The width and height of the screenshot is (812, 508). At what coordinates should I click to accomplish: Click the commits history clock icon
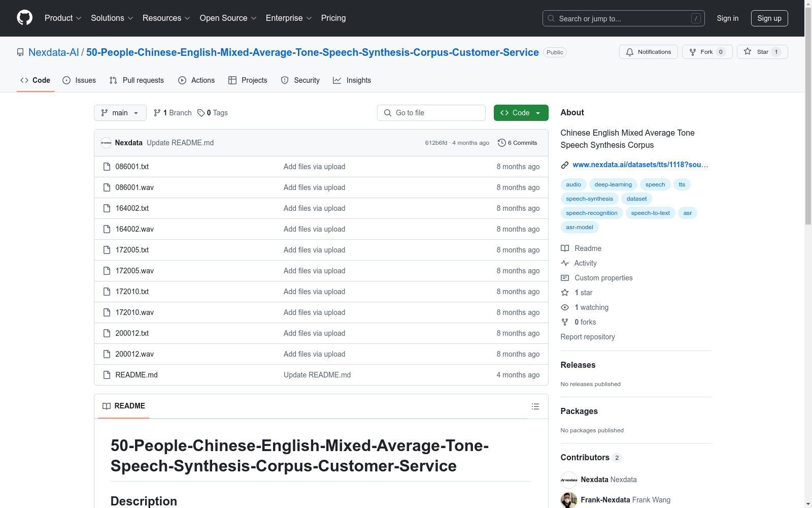click(502, 143)
